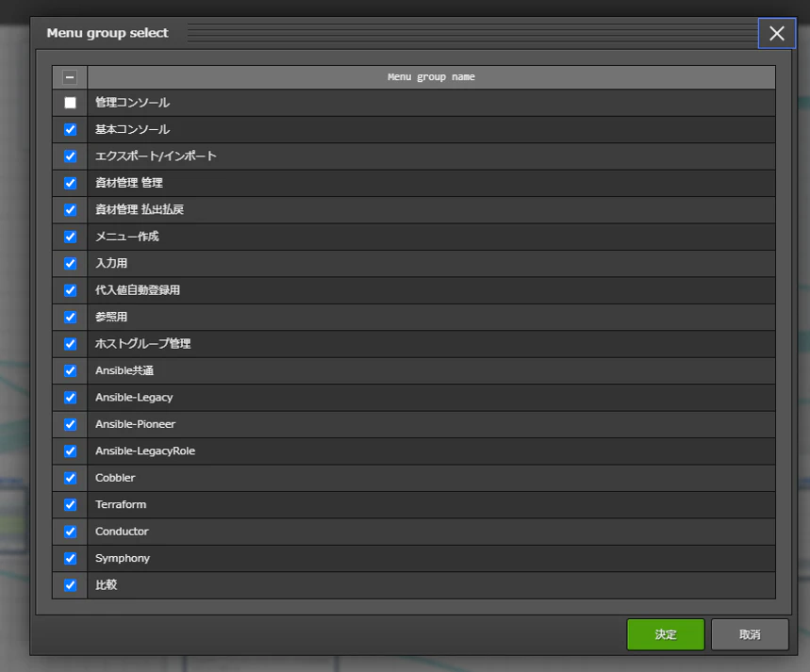Uncheck the 資材管理 払出払戻 checkbox

(x=70, y=210)
